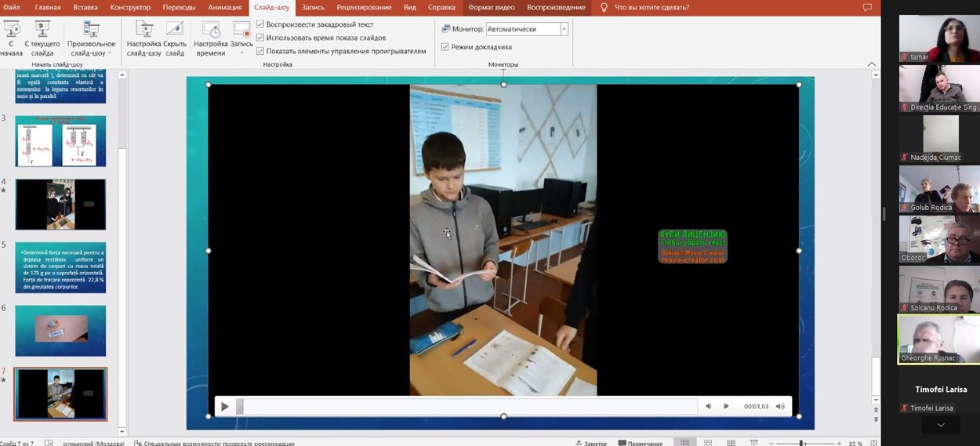Open Настройка времени rehearse timings
980x446 pixels.
click(x=211, y=31)
